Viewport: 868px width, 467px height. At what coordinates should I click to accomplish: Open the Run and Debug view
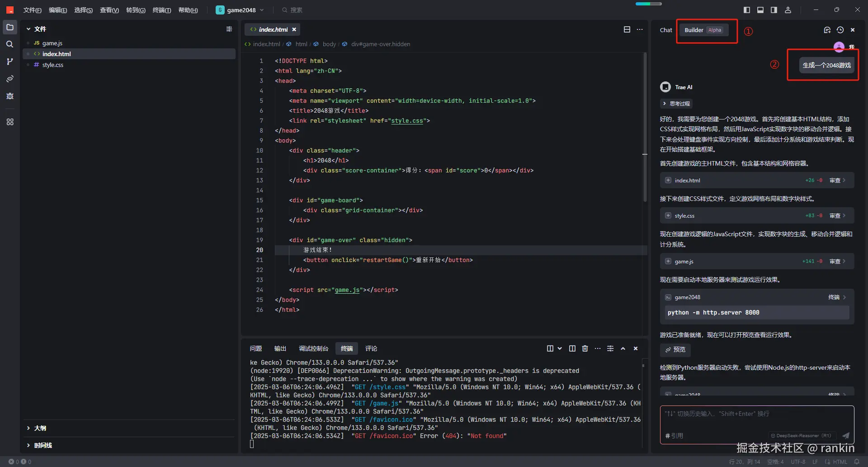10,96
